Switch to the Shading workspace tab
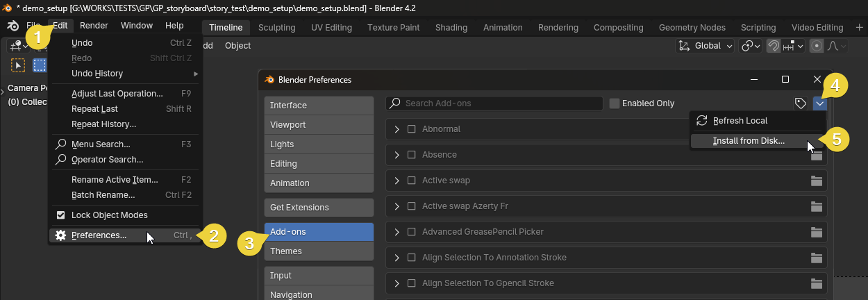This screenshot has width=868, height=300. (x=451, y=28)
